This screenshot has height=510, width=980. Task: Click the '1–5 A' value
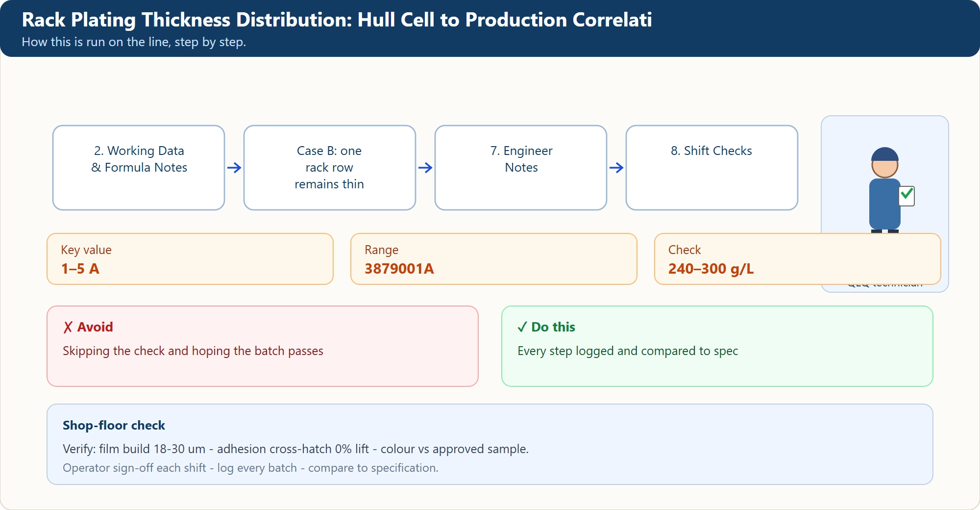click(80, 269)
